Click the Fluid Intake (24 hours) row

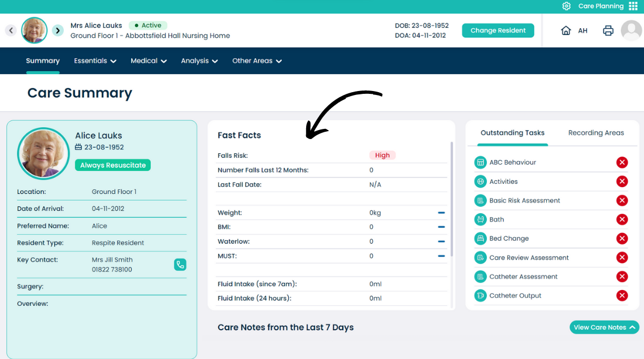point(332,299)
